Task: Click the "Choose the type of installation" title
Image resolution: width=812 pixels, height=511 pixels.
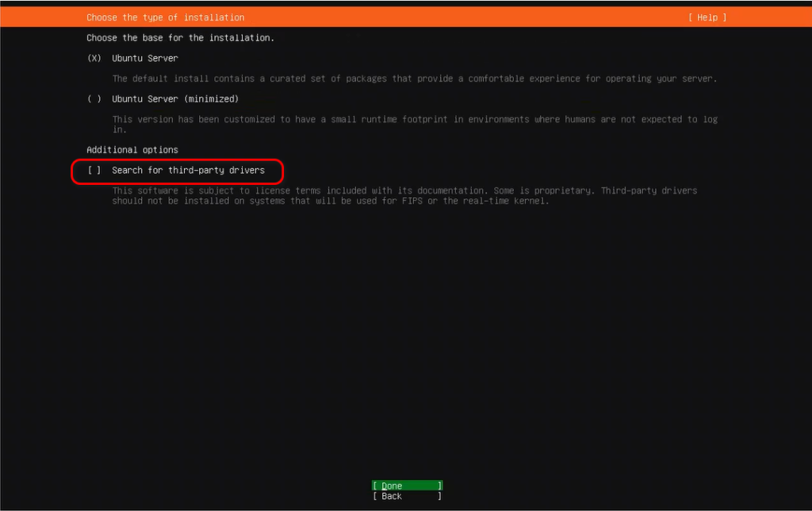Action: click(x=165, y=17)
